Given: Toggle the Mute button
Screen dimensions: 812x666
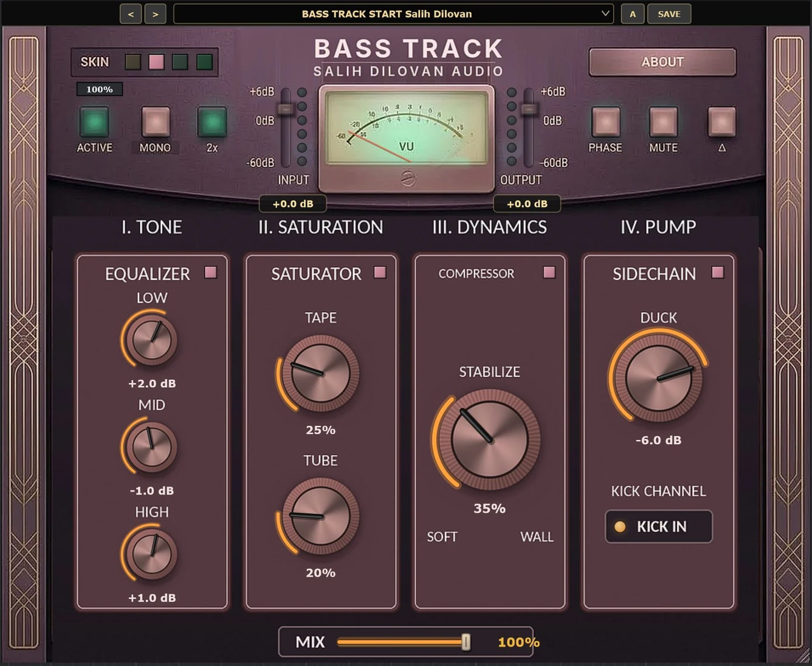Looking at the screenshot, I should click(663, 122).
